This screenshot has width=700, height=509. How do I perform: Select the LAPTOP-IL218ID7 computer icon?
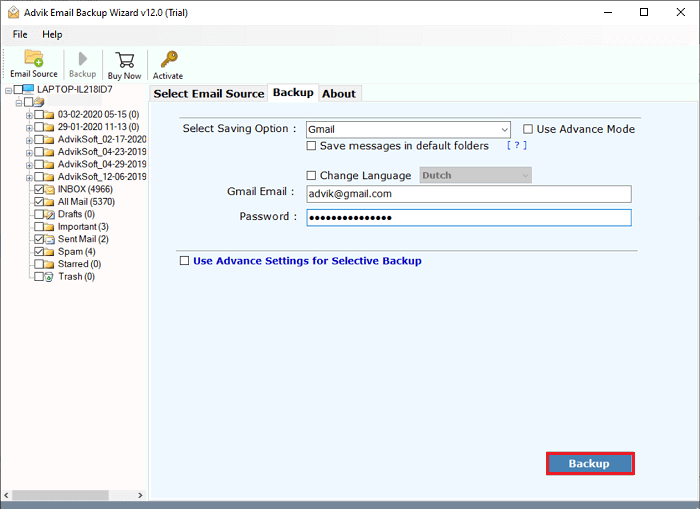pos(28,89)
